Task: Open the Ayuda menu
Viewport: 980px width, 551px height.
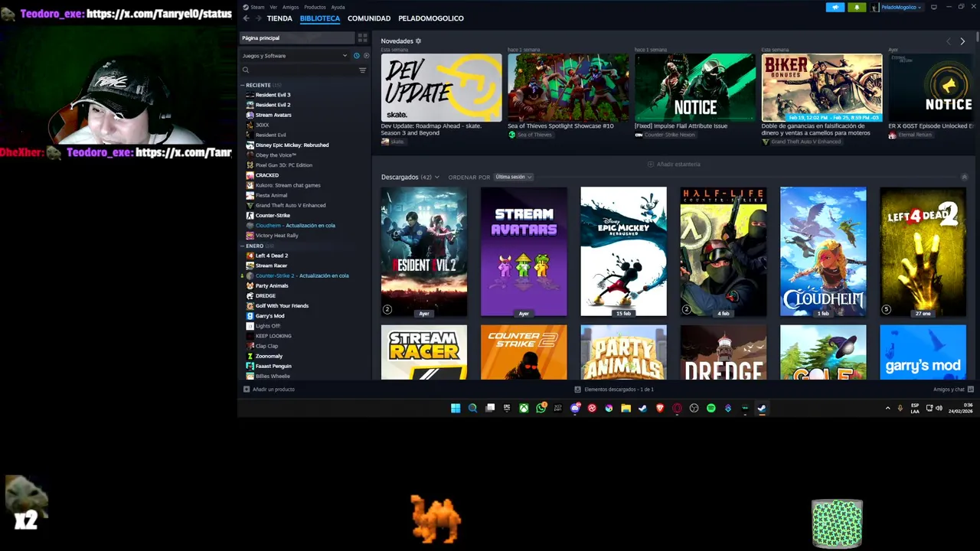Action: pos(338,7)
